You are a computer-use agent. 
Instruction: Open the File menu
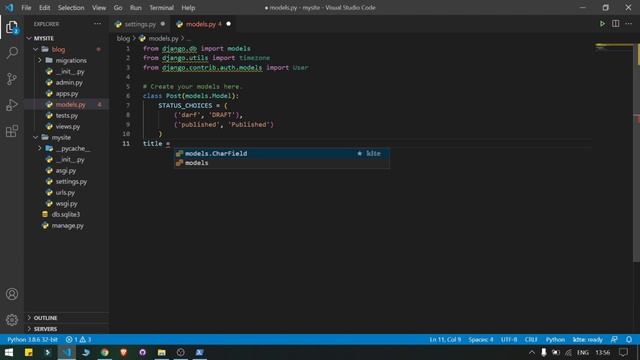[x=26, y=8]
